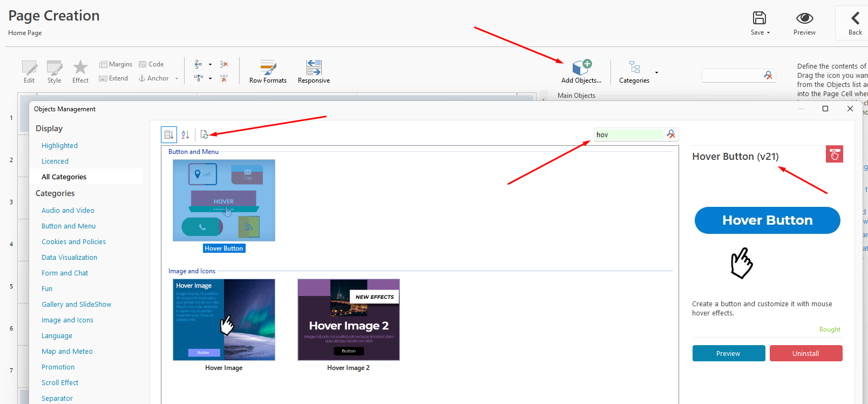Clear the 'hov' search filter icon
The height and width of the screenshot is (404, 868).
[x=671, y=134]
